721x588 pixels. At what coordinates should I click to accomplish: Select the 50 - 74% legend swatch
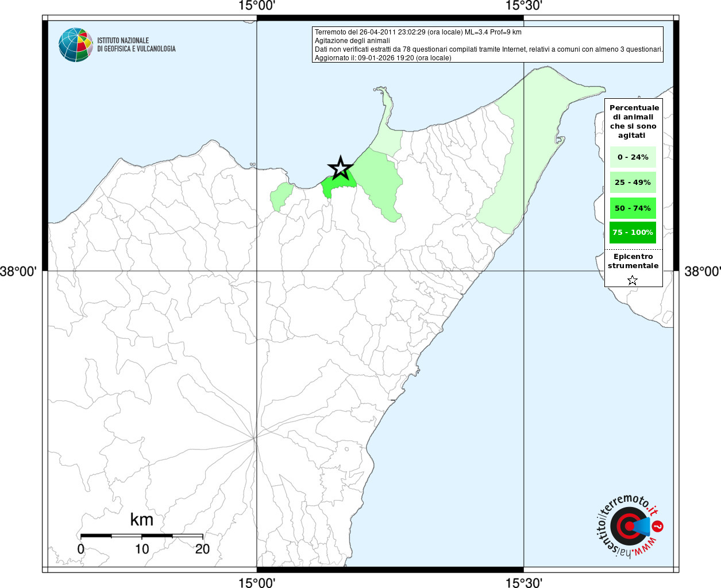(x=633, y=208)
